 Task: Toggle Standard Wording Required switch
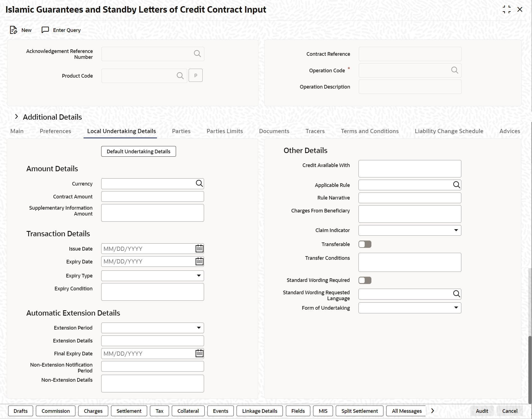[365, 280]
